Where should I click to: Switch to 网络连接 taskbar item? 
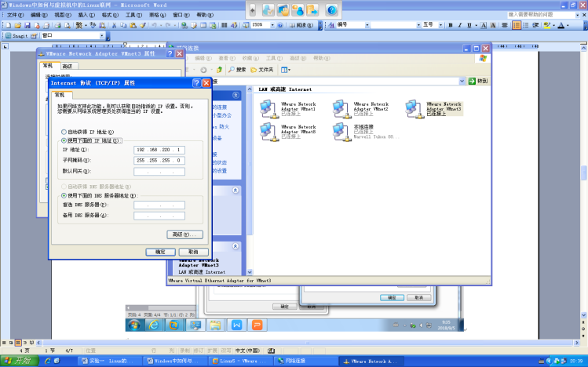[x=305, y=361]
